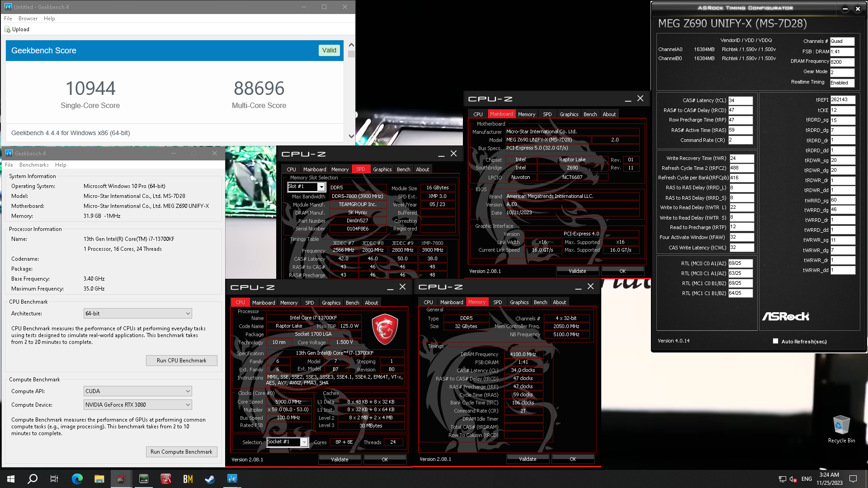Image resolution: width=868 pixels, height=488 pixels.
Task: Click the DRAM Frequency field in ASRock
Action: (x=842, y=62)
